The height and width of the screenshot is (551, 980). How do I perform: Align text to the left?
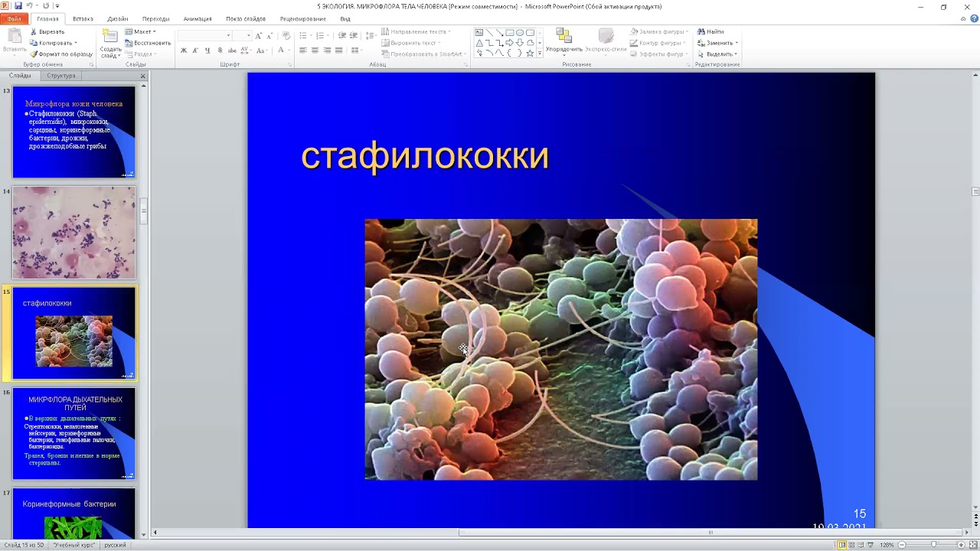(303, 51)
